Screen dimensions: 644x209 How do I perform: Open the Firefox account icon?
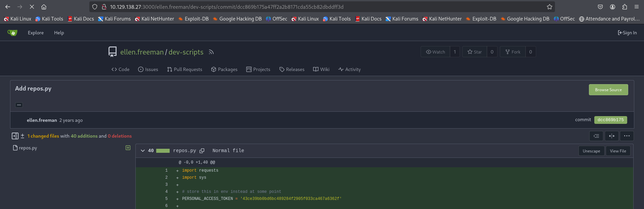click(x=612, y=7)
